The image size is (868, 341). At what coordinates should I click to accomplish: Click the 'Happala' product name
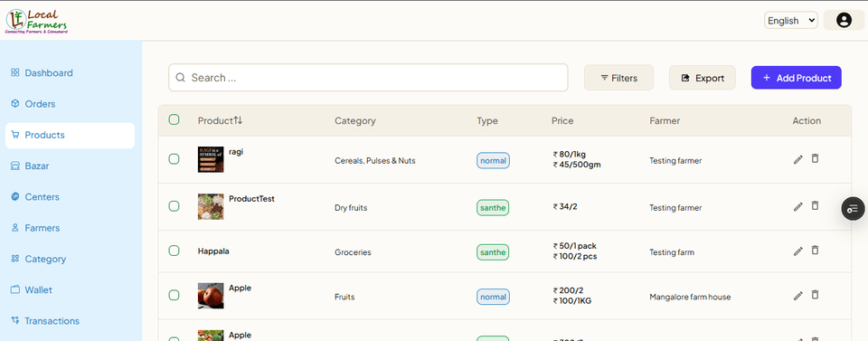(213, 251)
